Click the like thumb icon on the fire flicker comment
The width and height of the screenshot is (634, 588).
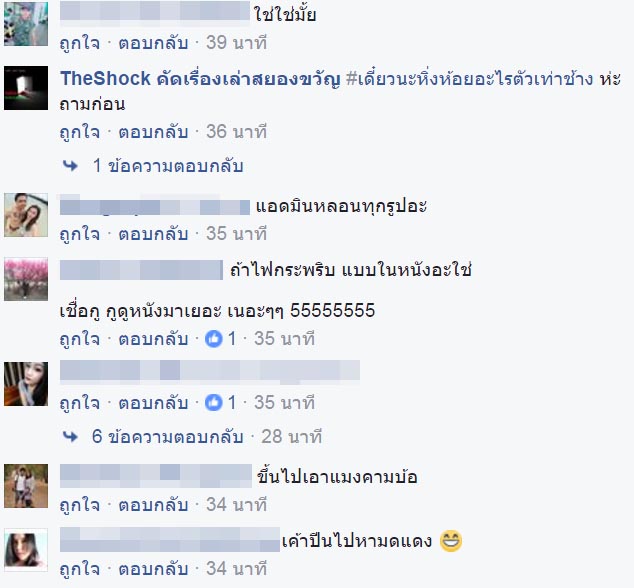pyautogui.click(x=213, y=338)
